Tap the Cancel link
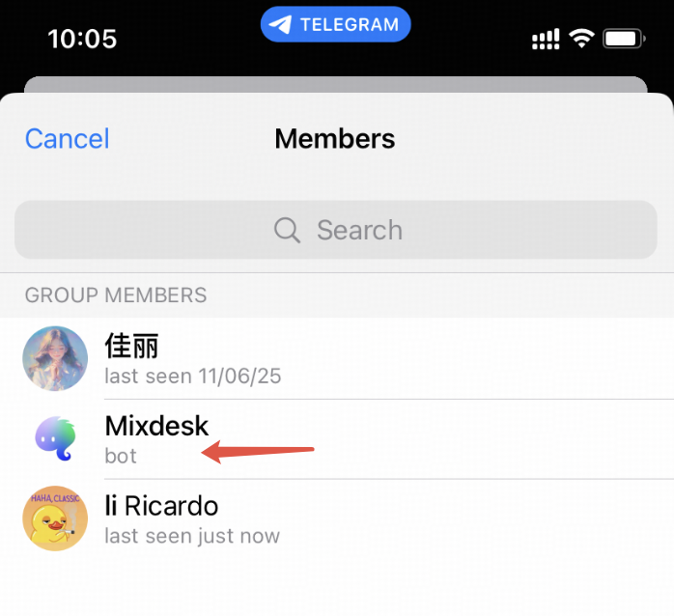Screen dimensions: 674x616 coord(67,138)
